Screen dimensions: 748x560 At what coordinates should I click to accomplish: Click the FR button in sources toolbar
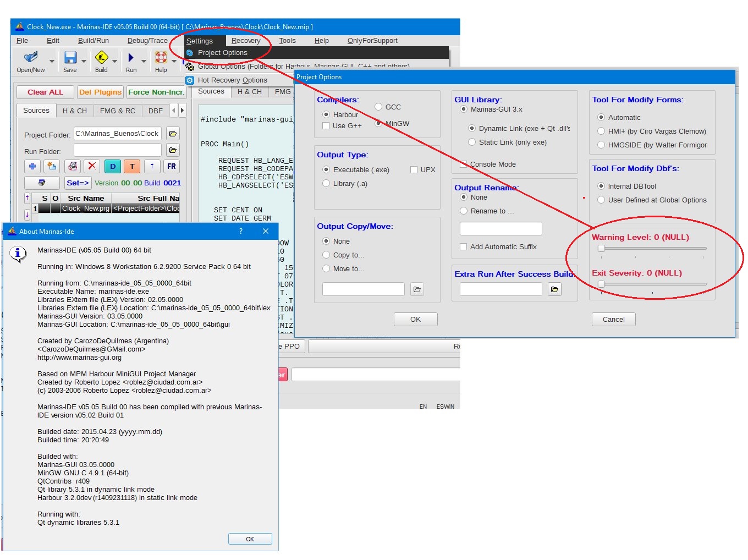[172, 166]
